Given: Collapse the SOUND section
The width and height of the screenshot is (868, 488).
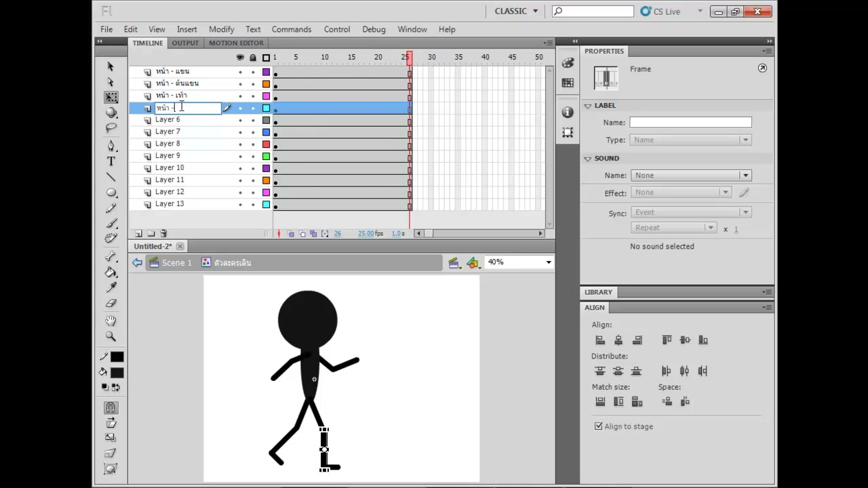Looking at the screenshot, I should 588,159.
